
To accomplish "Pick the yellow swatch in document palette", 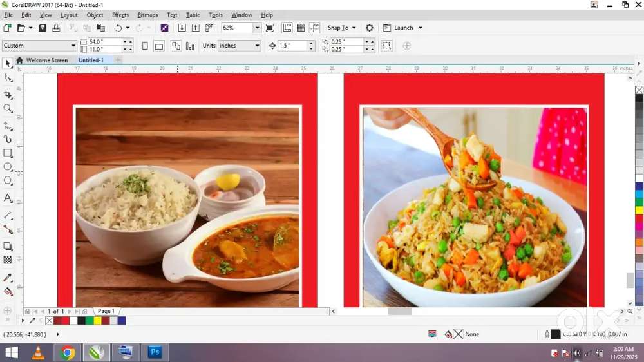I will [x=97, y=320].
